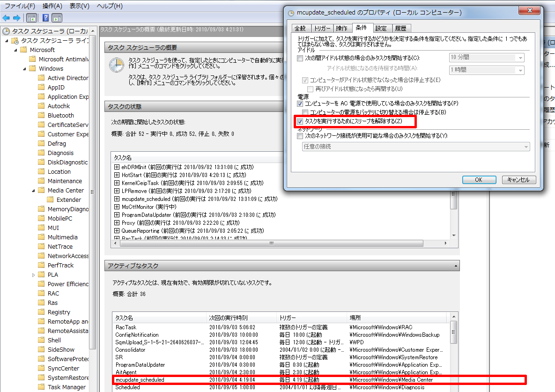Select mcupdate_scheduled row in active tasks
Screen dimensions: 555x392
pos(140,380)
